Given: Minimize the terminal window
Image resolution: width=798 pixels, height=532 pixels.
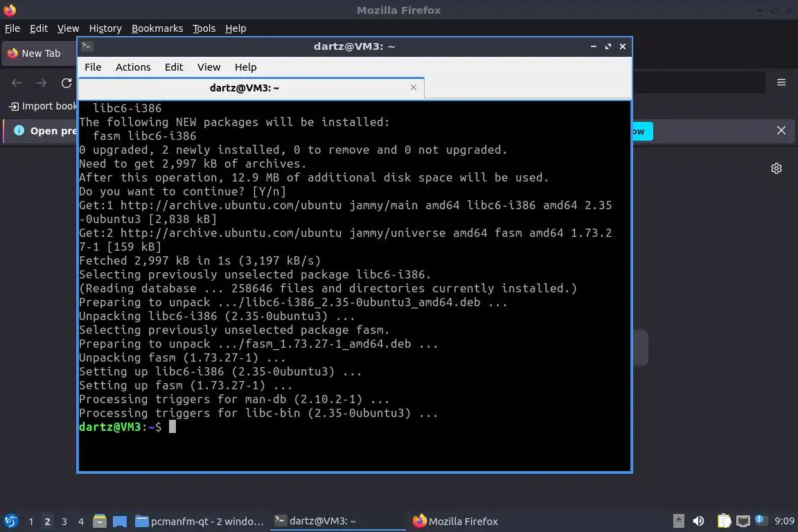Looking at the screenshot, I should [594, 46].
